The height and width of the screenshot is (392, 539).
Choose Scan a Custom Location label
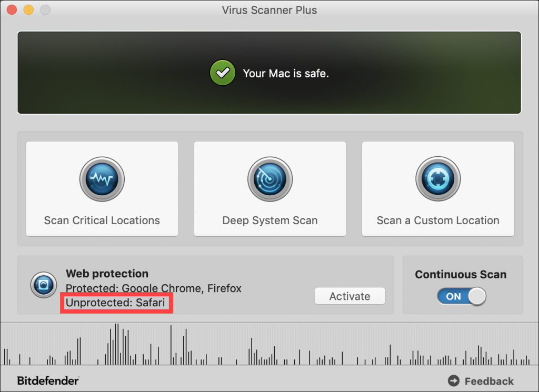coord(438,220)
